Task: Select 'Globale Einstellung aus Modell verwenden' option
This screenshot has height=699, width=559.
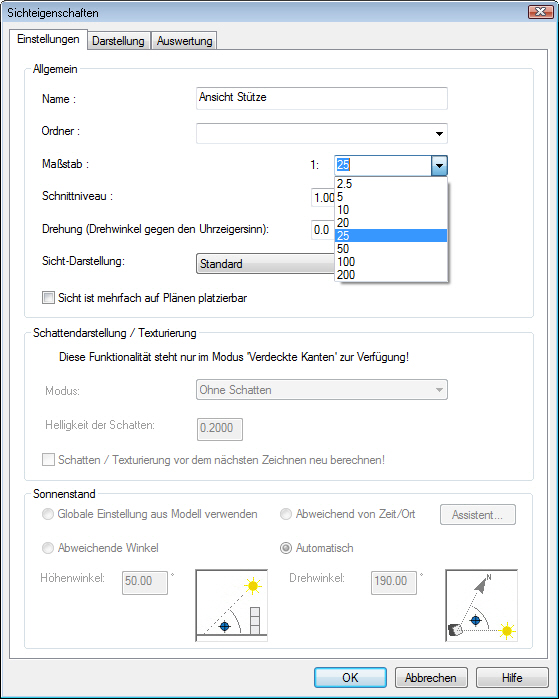Action: pyautogui.click(x=48, y=514)
